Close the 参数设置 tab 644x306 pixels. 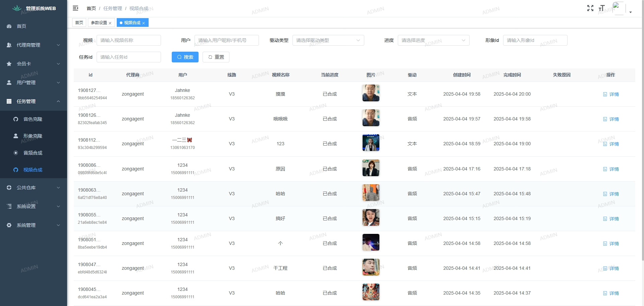[x=110, y=23]
